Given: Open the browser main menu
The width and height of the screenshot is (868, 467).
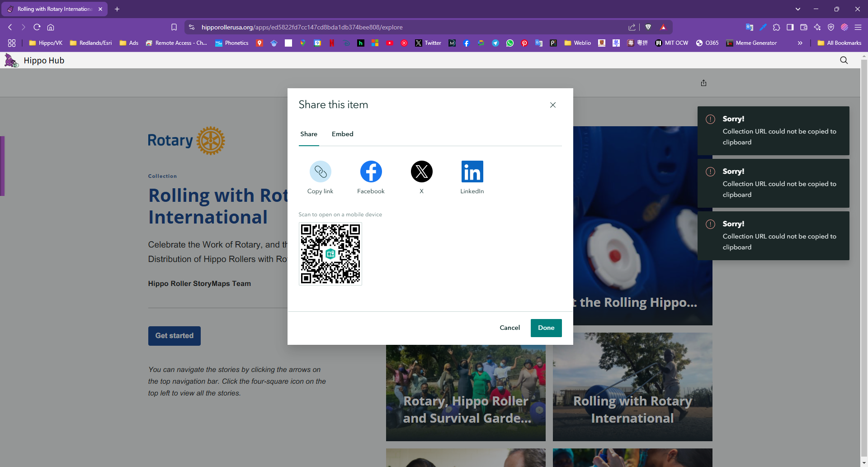Looking at the screenshot, I should (858, 27).
